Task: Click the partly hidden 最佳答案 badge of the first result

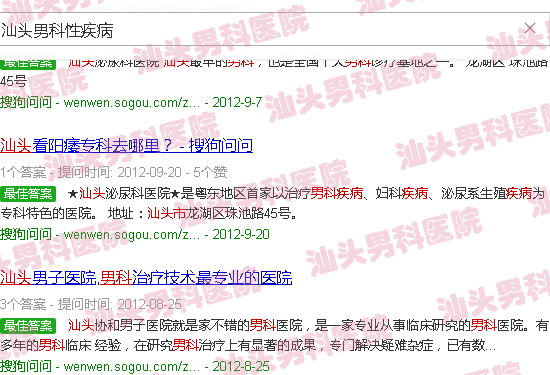Action: [28, 64]
